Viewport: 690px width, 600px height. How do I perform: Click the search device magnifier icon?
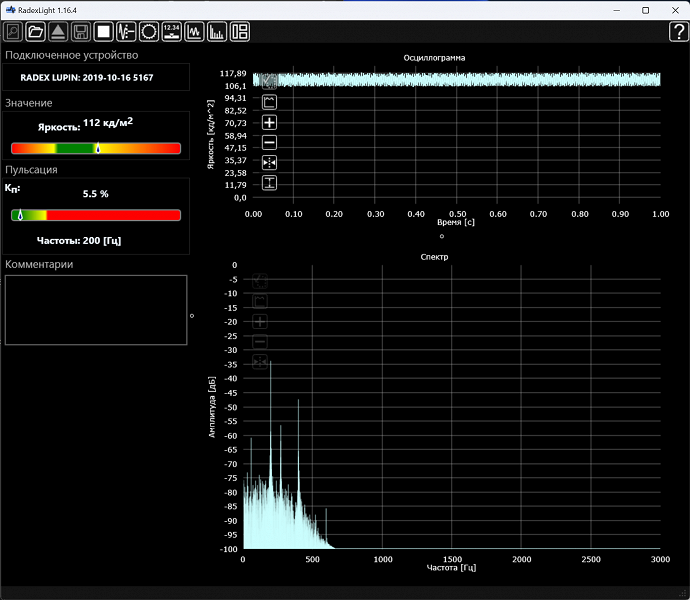coord(15,32)
